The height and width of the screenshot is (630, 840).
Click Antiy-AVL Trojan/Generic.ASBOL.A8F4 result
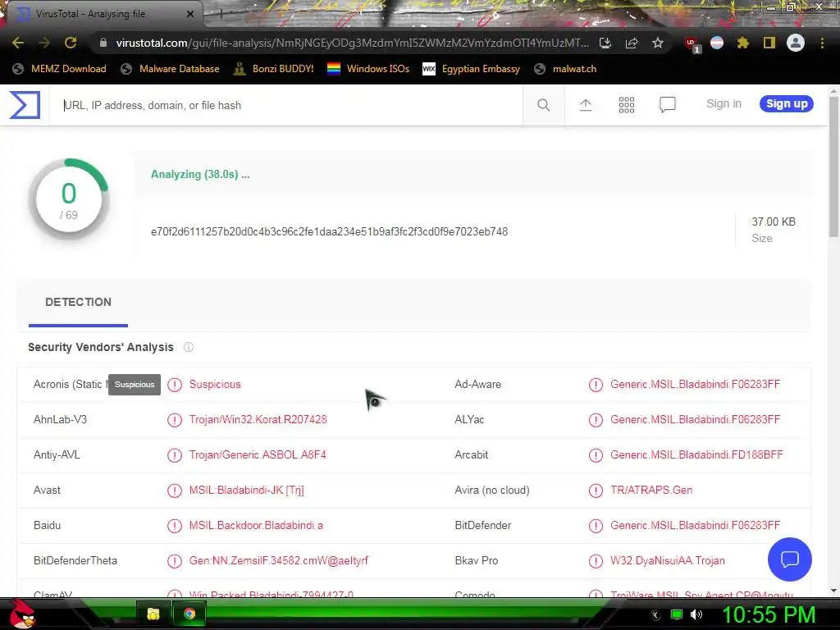258,454
